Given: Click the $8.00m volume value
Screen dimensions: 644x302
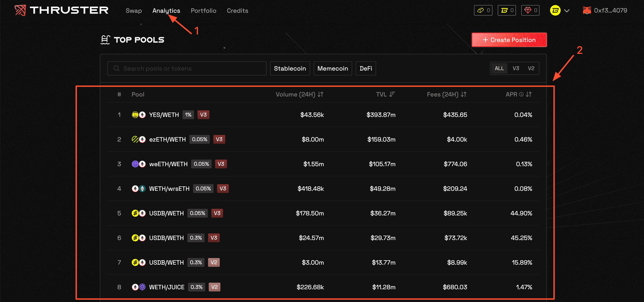Looking at the screenshot, I should click(x=313, y=139).
